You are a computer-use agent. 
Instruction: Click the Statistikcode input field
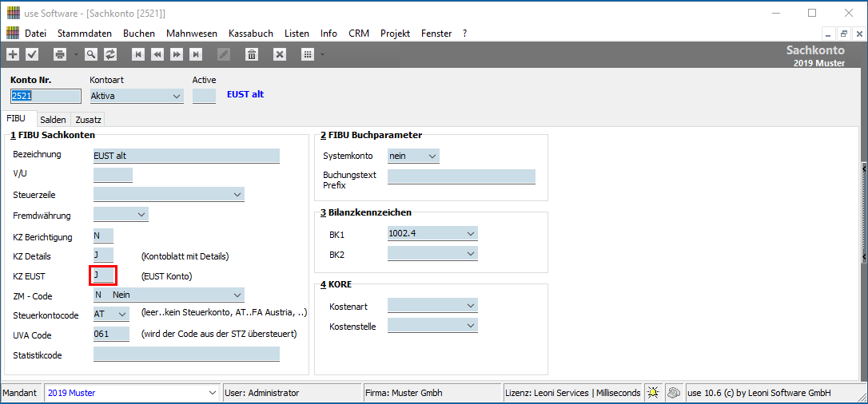coord(186,354)
